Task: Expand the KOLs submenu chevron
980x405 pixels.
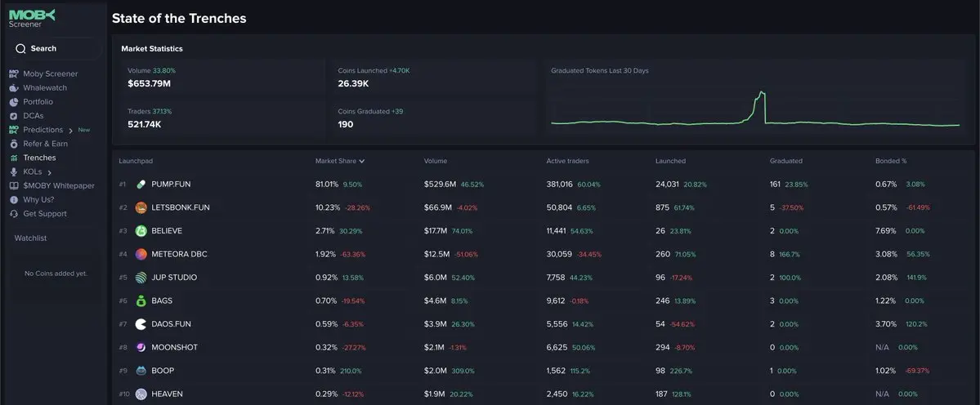Action: click(x=49, y=172)
